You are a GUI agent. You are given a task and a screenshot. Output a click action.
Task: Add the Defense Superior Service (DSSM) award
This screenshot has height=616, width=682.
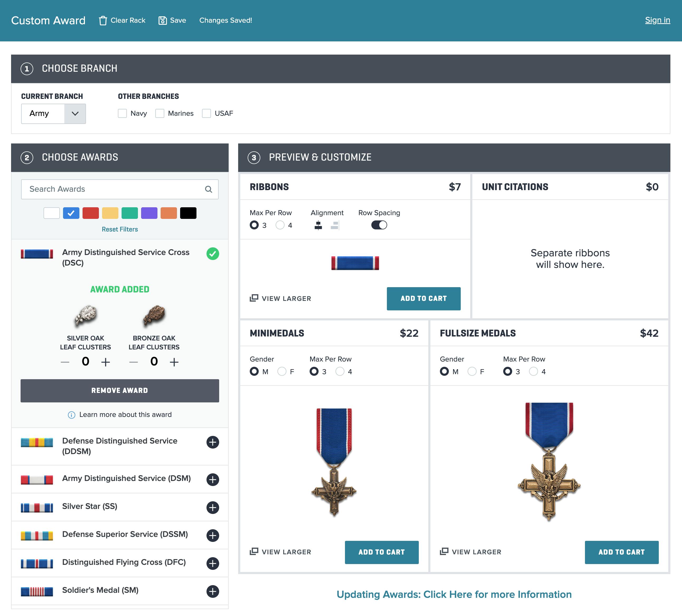[213, 535]
